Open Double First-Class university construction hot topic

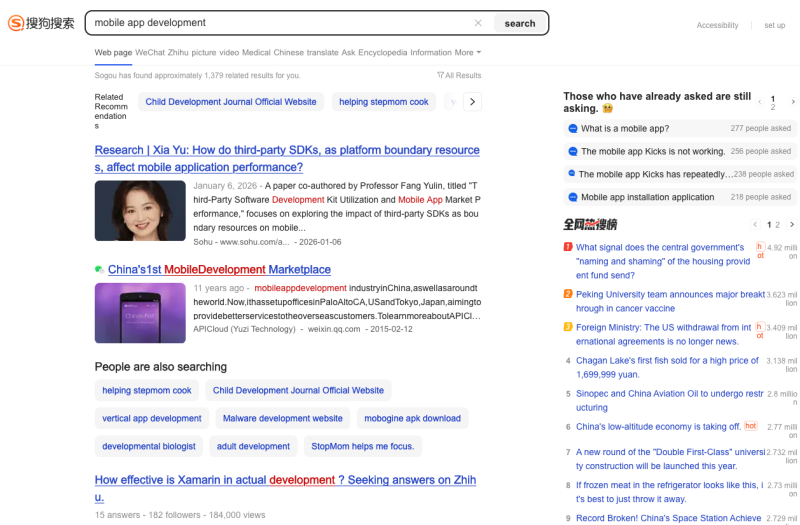pyautogui.click(x=670, y=459)
